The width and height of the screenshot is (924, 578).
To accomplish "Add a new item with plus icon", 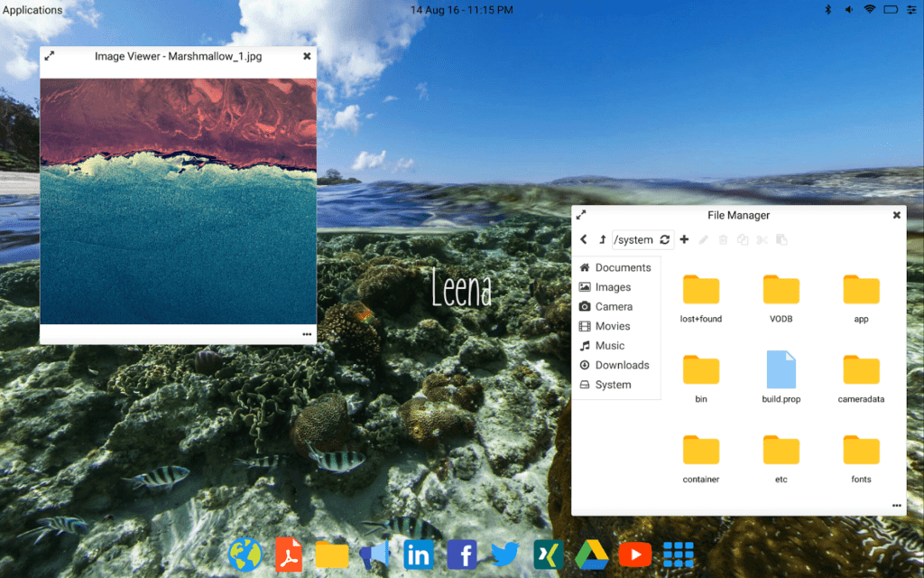I will [684, 239].
